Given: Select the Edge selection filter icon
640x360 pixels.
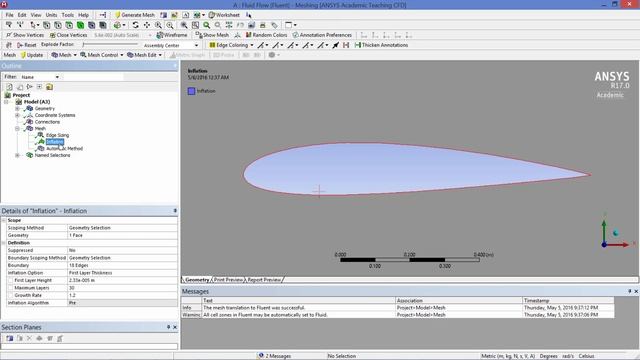Looking at the screenshot, I should pos(58,25).
